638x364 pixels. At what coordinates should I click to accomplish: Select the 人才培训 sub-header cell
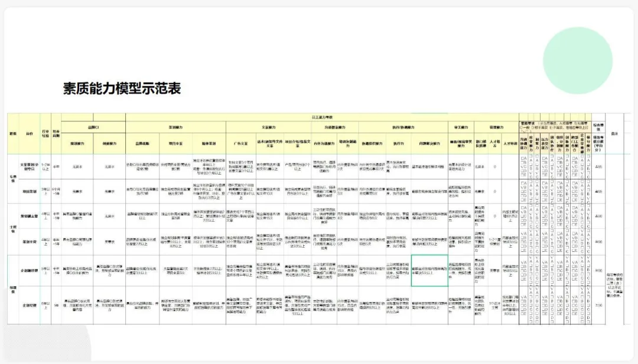point(510,143)
